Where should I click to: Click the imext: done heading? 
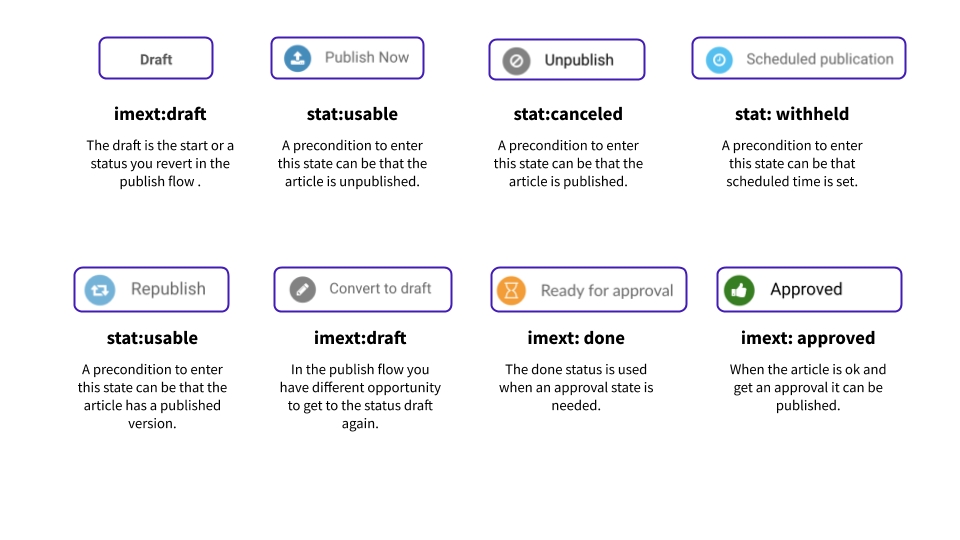[576, 338]
